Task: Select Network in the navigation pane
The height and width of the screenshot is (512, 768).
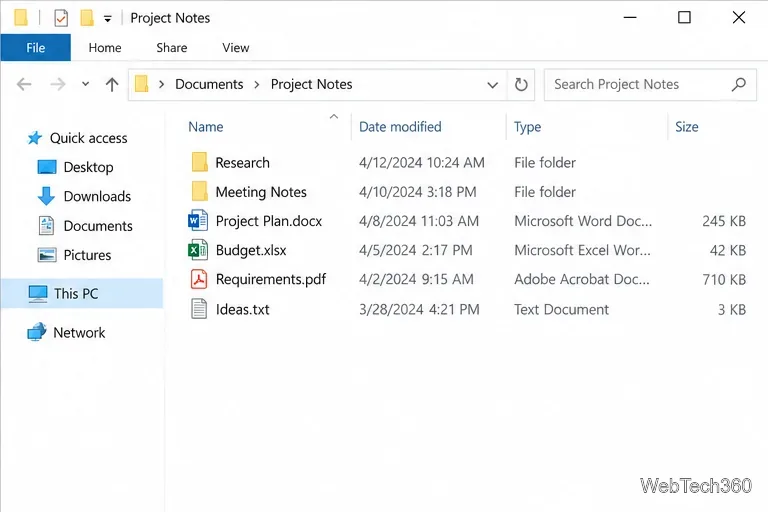Action: coord(79,333)
